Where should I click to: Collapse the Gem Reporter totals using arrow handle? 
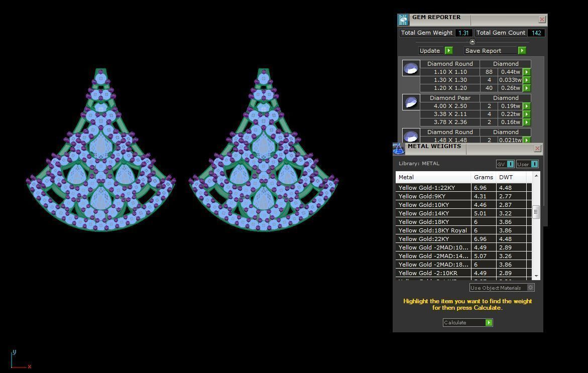[x=473, y=42]
